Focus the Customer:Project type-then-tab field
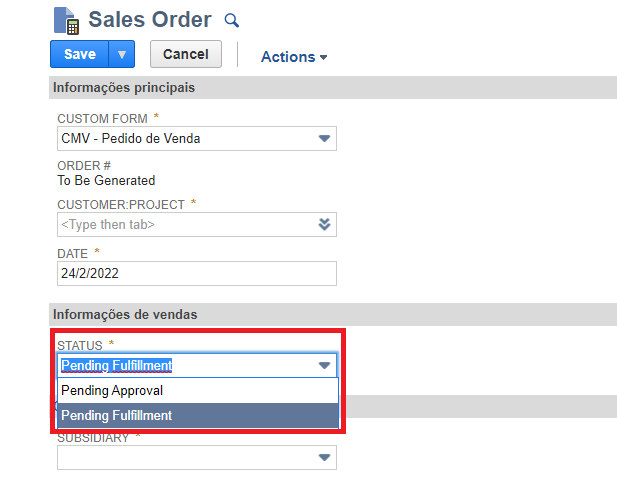The width and height of the screenshot is (617, 479). 197,224
